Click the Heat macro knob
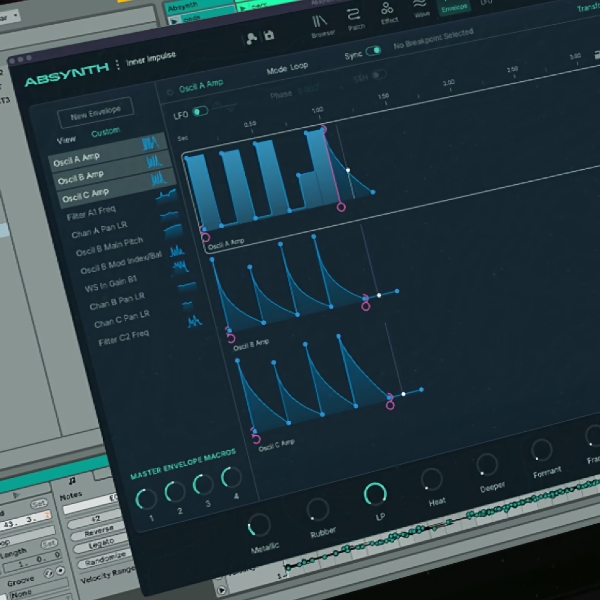This screenshot has height=600, width=600. point(432,479)
